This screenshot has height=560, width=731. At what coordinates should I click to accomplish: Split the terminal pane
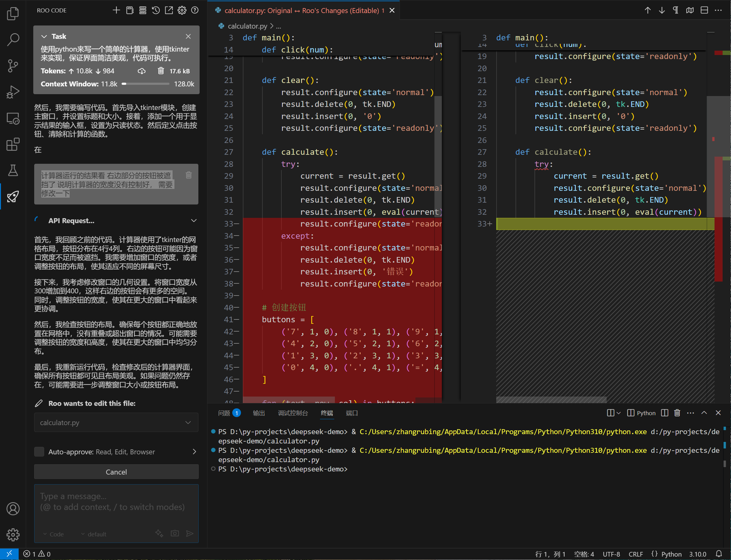(665, 413)
